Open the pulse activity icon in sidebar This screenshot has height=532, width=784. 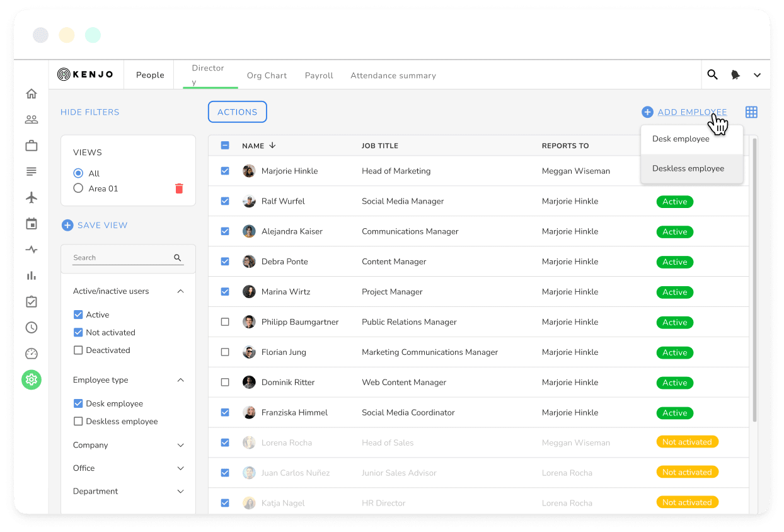[32, 250]
